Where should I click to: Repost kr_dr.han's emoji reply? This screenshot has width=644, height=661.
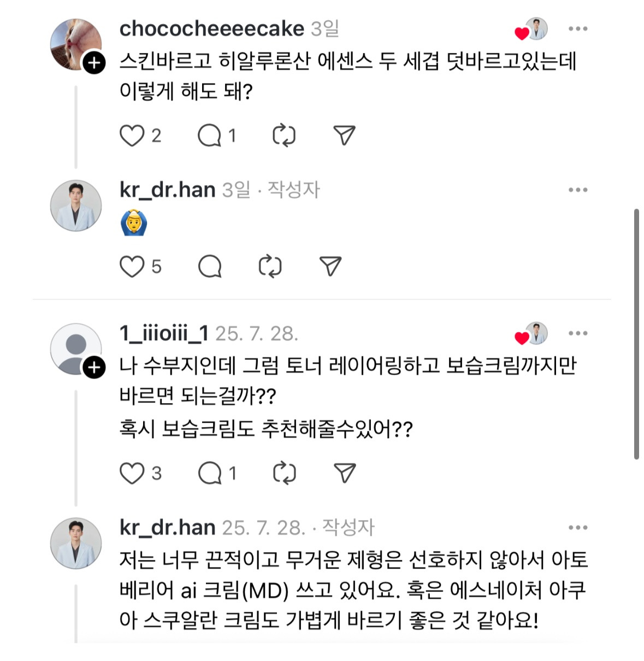pos(270,267)
